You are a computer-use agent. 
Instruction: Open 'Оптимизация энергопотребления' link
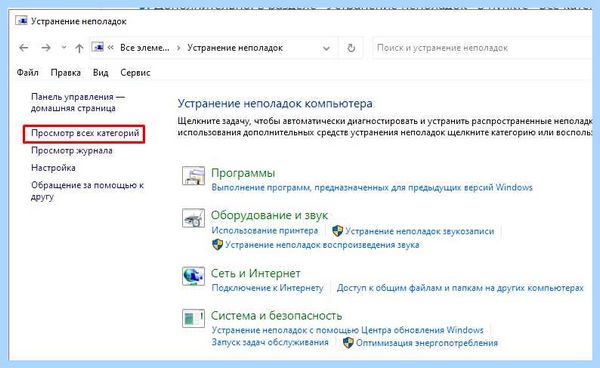tap(427, 343)
